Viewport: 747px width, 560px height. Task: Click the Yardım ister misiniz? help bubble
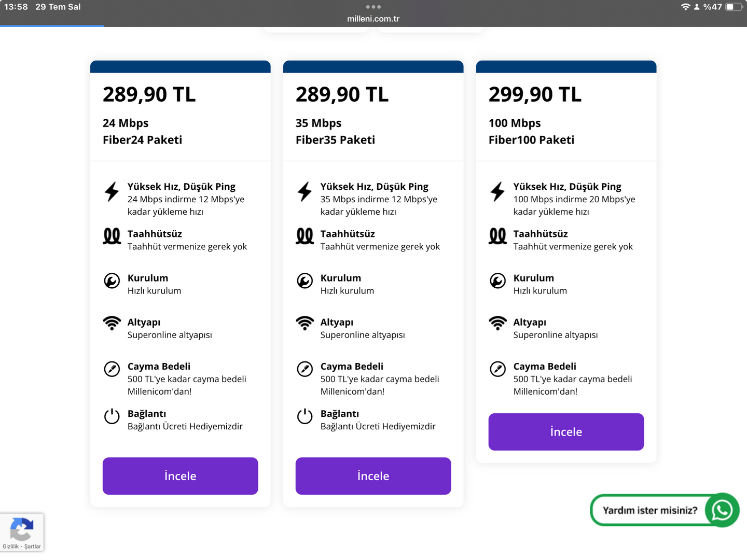point(649,510)
